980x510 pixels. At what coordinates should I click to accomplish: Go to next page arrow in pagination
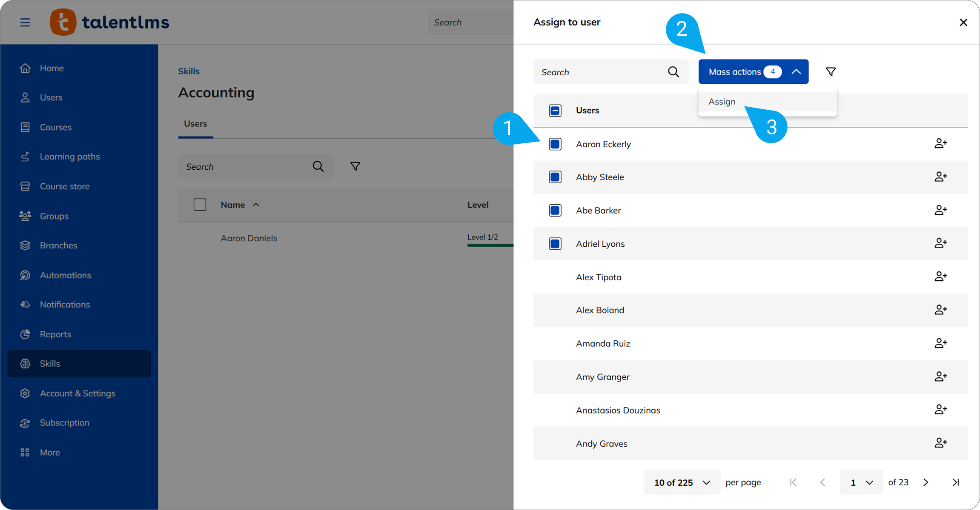(x=926, y=482)
